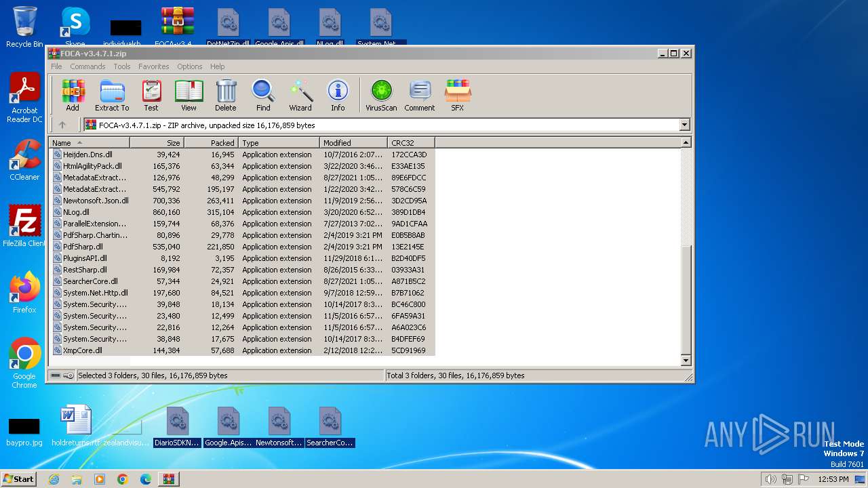The height and width of the screenshot is (488, 868).
Task: Open the Find search tool
Action: pos(263,96)
